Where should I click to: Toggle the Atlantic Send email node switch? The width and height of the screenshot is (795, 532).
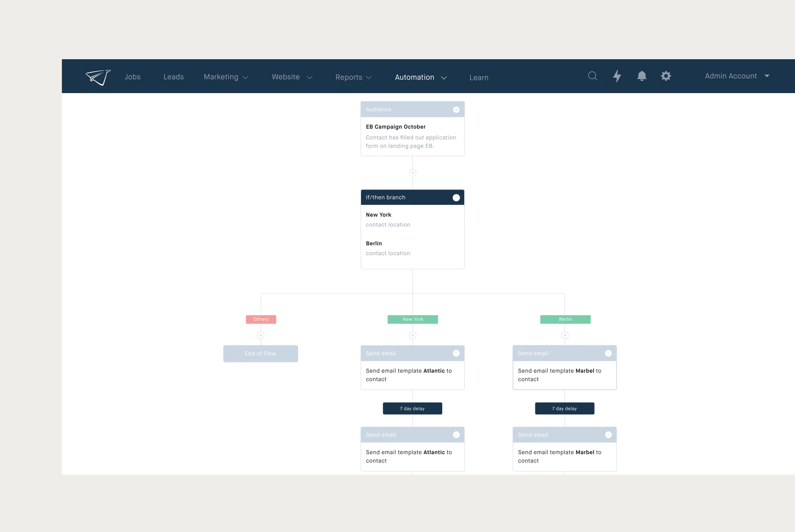456,353
